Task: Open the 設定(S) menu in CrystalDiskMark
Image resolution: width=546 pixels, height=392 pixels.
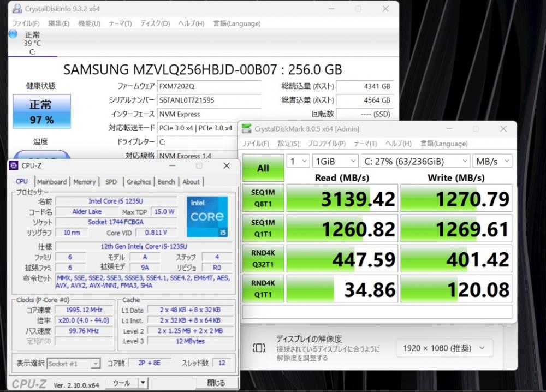Action: (288, 144)
